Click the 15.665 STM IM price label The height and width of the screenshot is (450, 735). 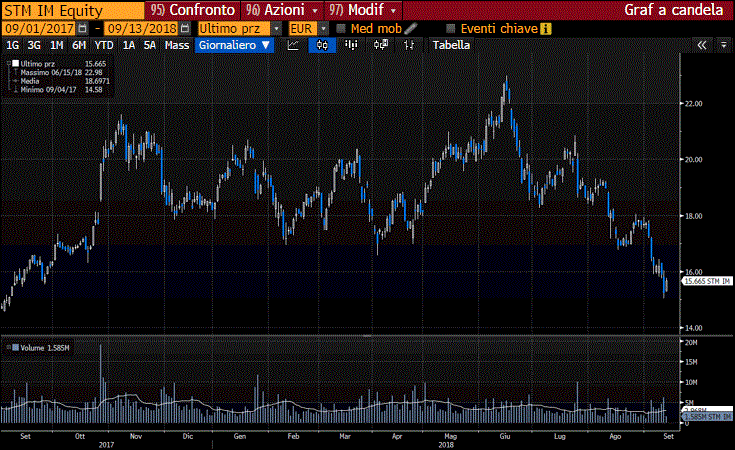coord(707,281)
